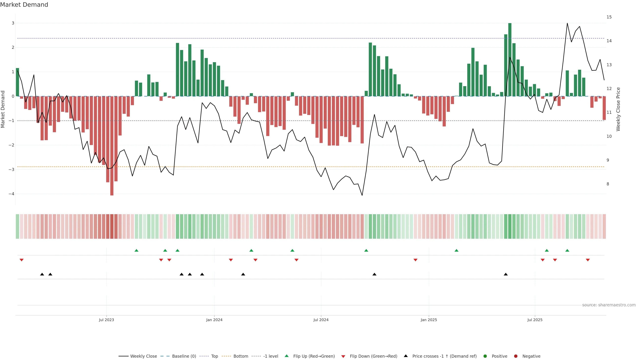Click the last green flip-up triangle marker
Image resolution: width=644 pixels, height=362 pixels.
[x=567, y=250]
